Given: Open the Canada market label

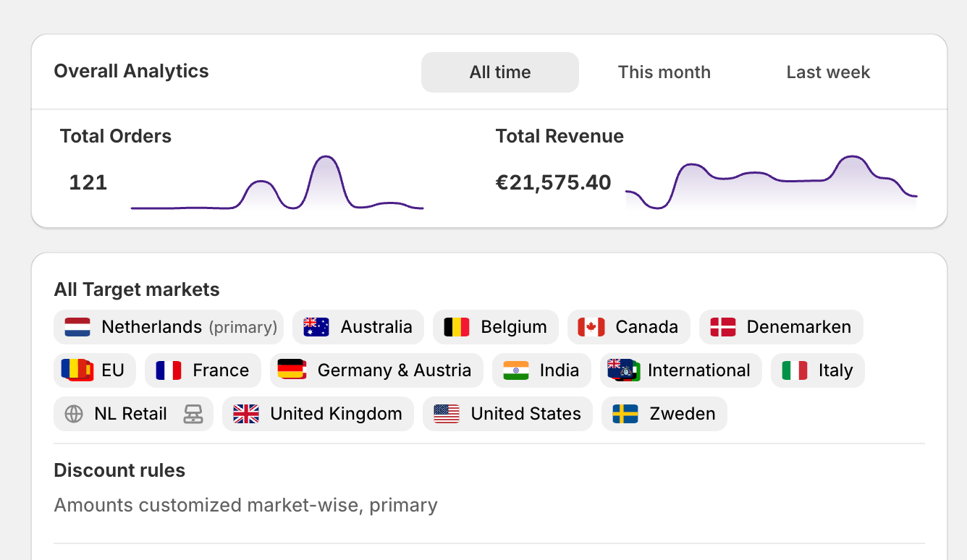Looking at the screenshot, I should point(647,327).
